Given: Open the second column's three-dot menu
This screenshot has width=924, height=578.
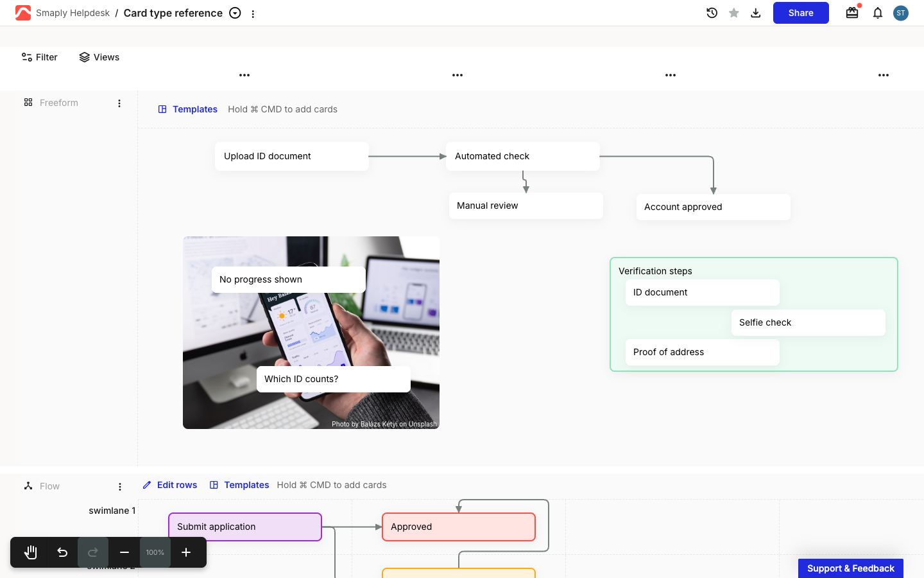Looking at the screenshot, I should (x=458, y=75).
